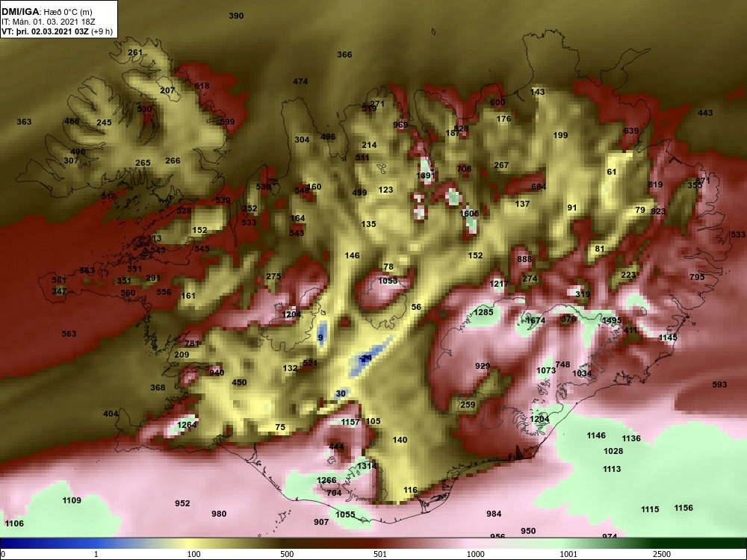Click the map value '123'
747x560 pixels.
[386, 190]
